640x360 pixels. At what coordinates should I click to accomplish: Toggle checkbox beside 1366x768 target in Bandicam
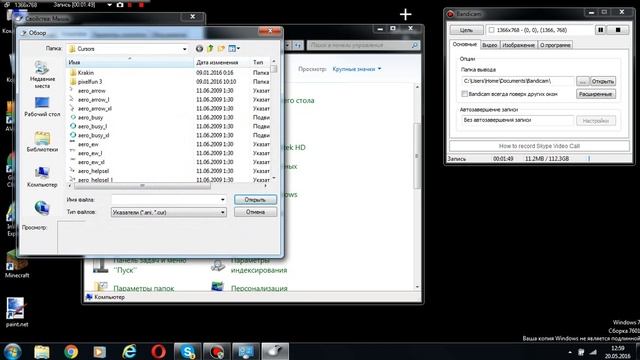(x=491, y=30)
